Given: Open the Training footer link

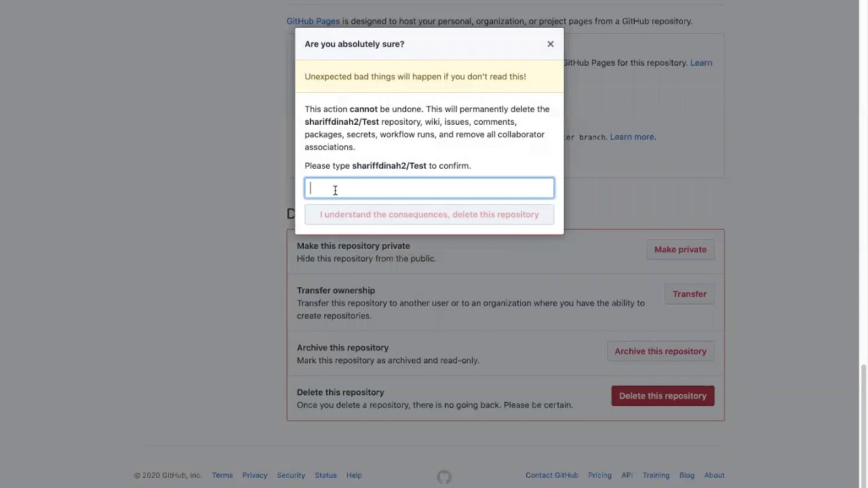Looking at the screenshot, I should tap(656, 475).
